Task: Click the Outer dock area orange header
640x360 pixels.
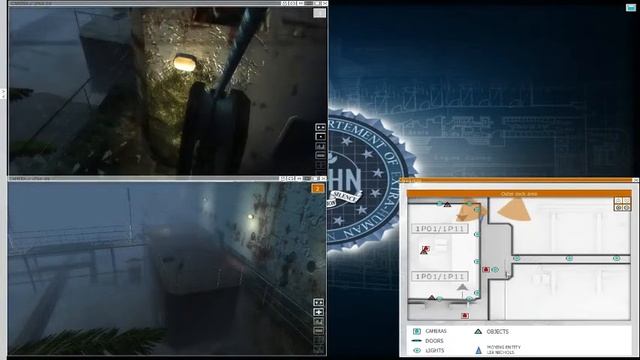Action: (x=519, y=193)
